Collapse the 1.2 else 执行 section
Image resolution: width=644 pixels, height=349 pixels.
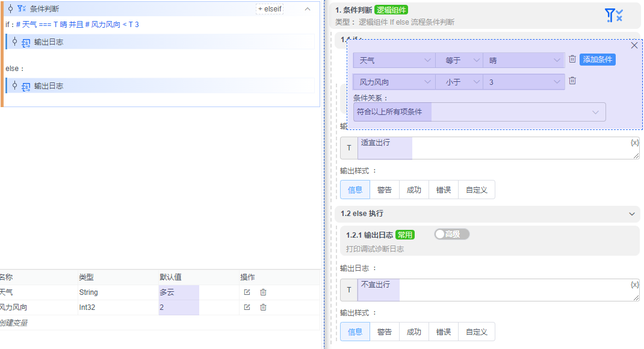[631, 214]
